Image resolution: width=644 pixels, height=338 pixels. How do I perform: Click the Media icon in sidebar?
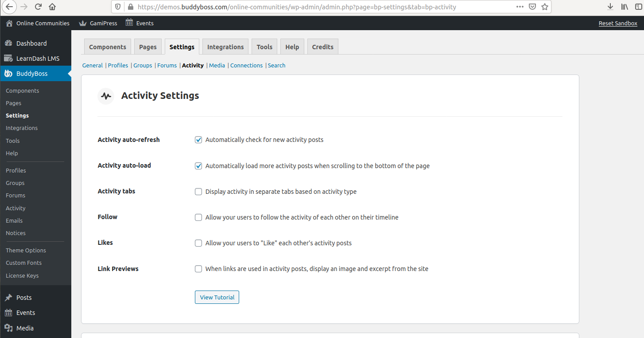8,328
